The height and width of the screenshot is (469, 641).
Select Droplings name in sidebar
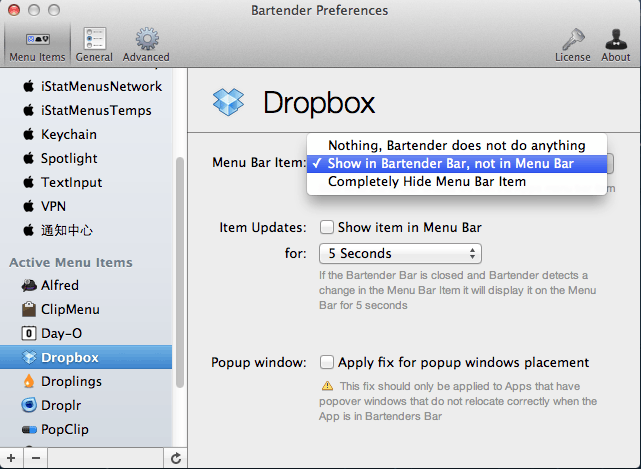coord(72,381)
